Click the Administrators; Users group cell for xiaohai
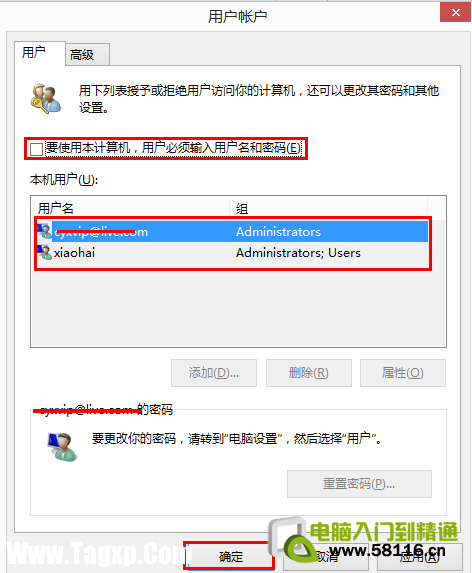Viewport: 472px width, 573px height. coord(298,253)
